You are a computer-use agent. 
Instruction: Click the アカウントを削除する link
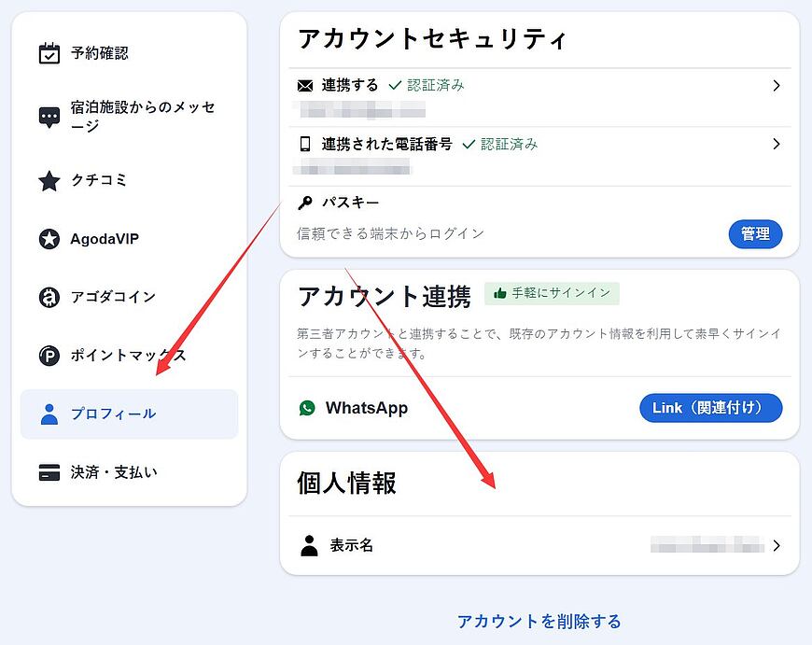[x=539, y=621]
